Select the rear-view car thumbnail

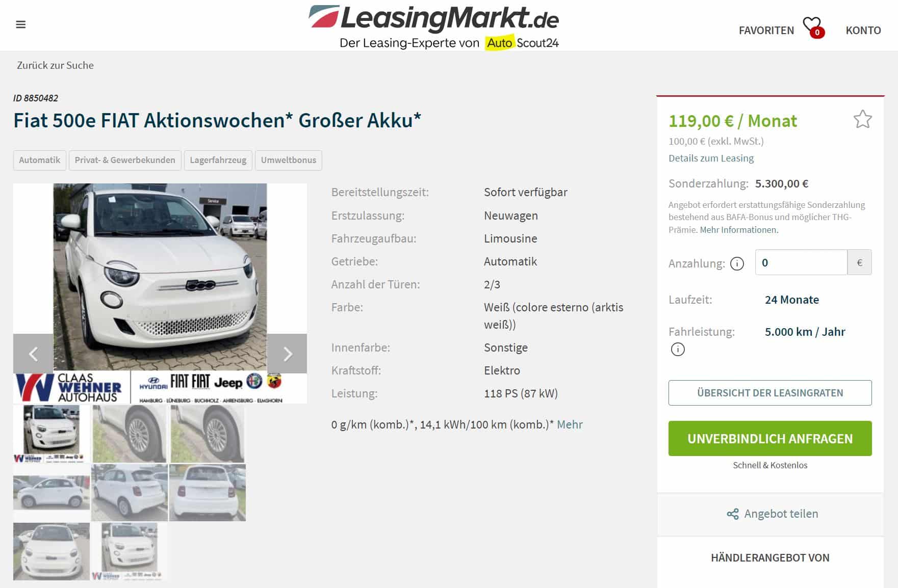(208, 493)
